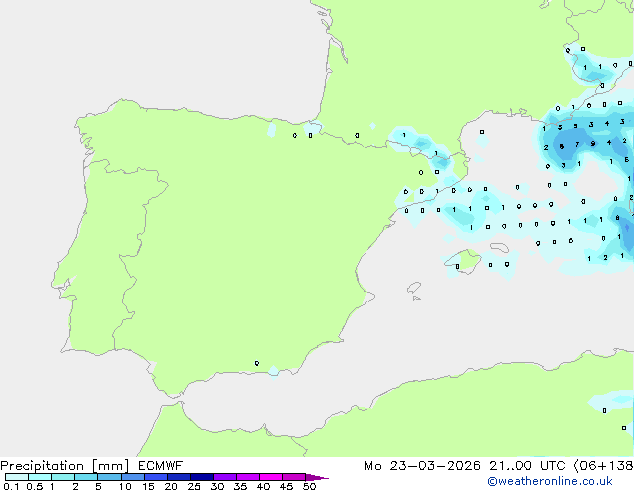Click the 5–10 mm legend swatch
Image resolution: width=634 pixels, height=490 pixels.
[109, 477]
